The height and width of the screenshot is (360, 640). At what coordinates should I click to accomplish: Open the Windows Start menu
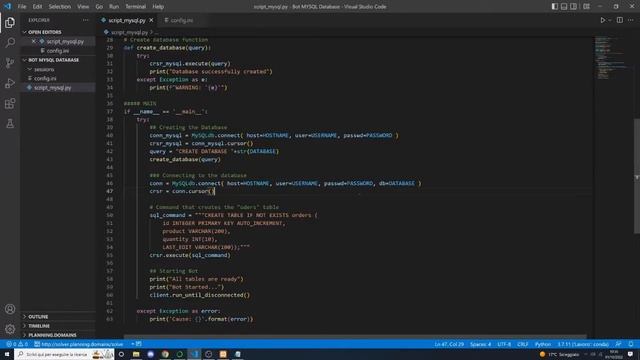[7, 354]
